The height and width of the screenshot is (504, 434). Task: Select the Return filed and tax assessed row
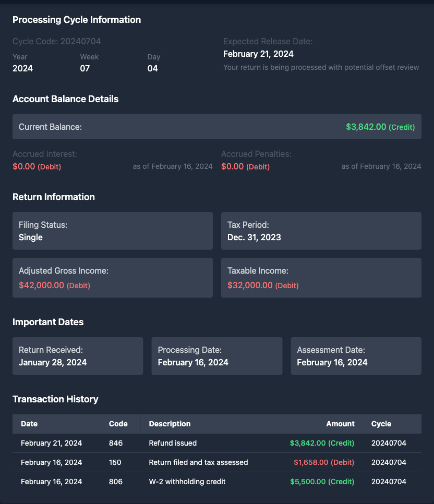pyautogui.click(x=216, y=462)
